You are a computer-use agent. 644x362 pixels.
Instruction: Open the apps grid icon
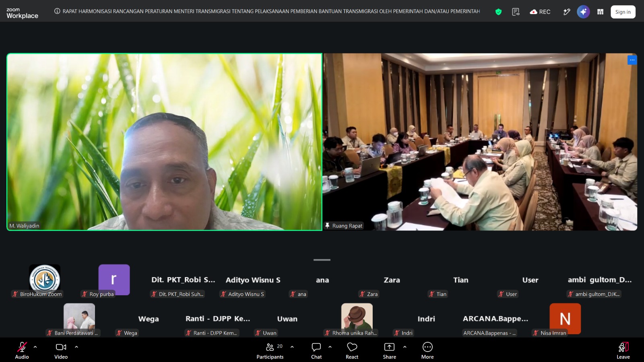(600, 12)
